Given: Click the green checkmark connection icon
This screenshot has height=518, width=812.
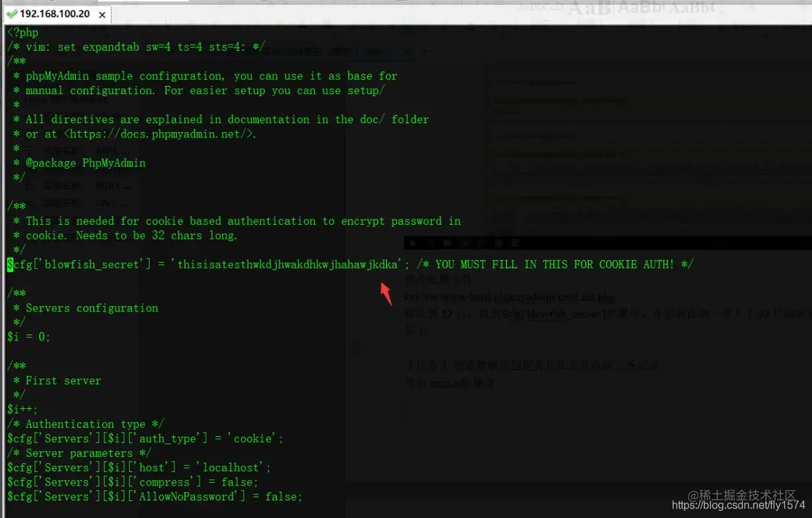Looking at the screenshot, I should tap(12, 14).
